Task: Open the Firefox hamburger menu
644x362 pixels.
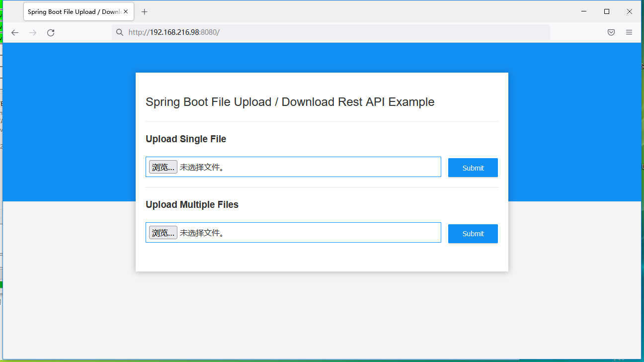Action: pos(629,32)
